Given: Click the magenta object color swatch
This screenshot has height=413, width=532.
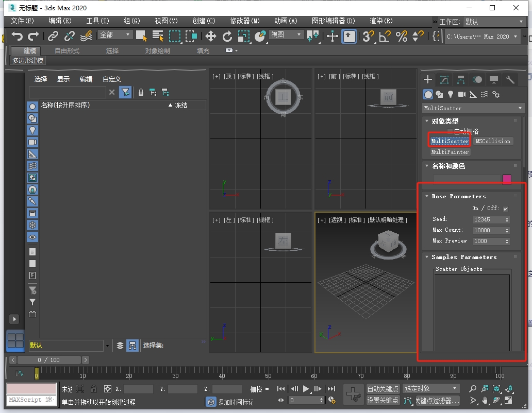Looking at the screenshot, I should click(x=507, y=179).
